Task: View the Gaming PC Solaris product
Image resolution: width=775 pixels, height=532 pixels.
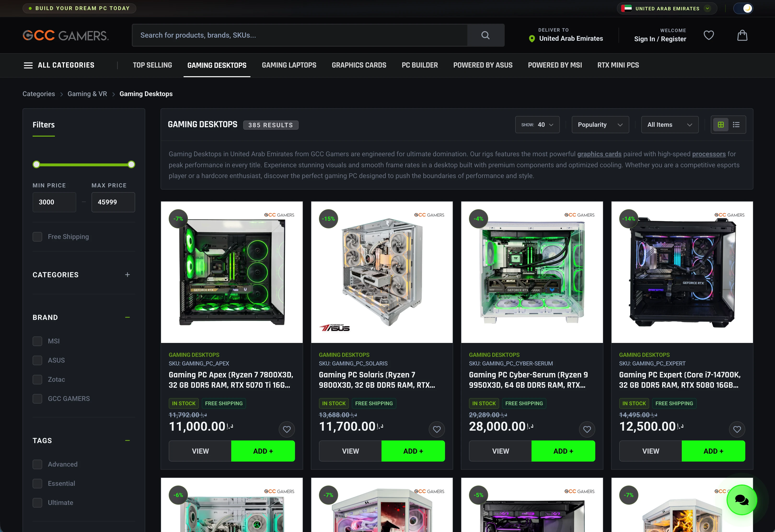Action: [x=350, y=451]
